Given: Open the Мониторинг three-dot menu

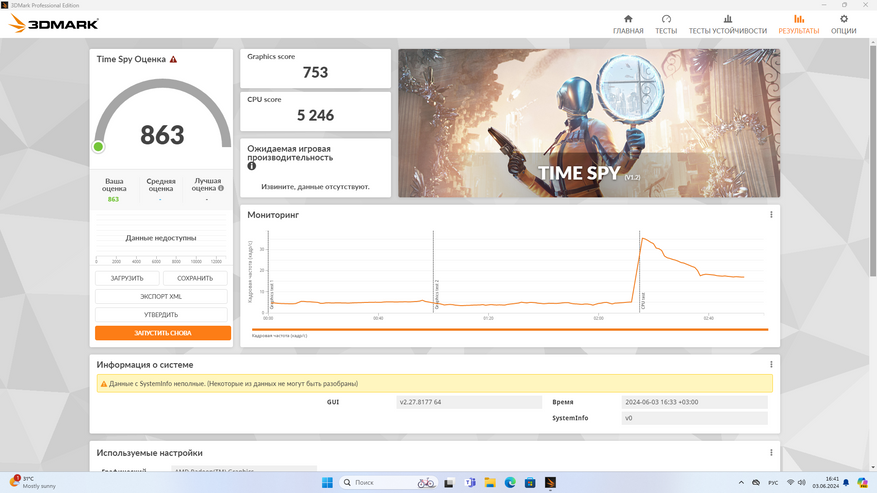Looking at the screenshot, I should 771,214.
